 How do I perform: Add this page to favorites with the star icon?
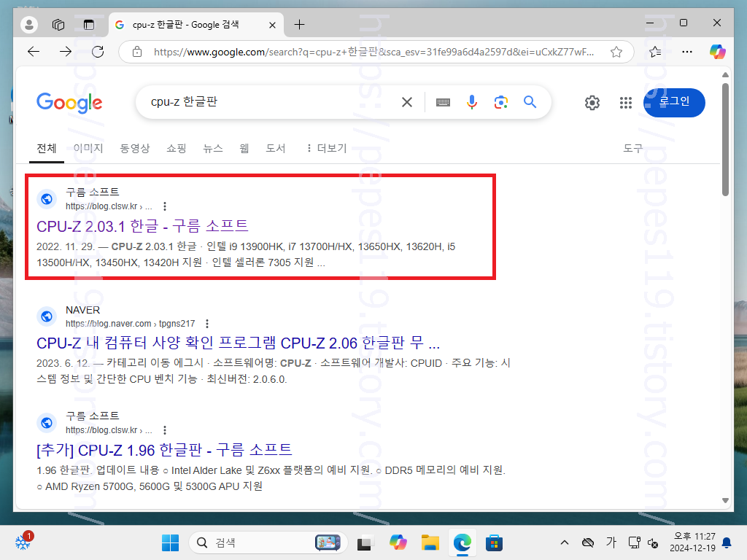(616, 52)
